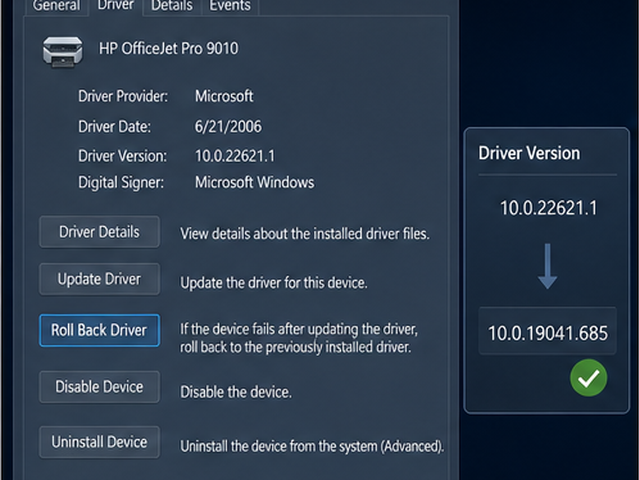This screenshot has width=639, height=480.
Task: Click the HP OfficeJet printer icon
Action: (63, 51)
